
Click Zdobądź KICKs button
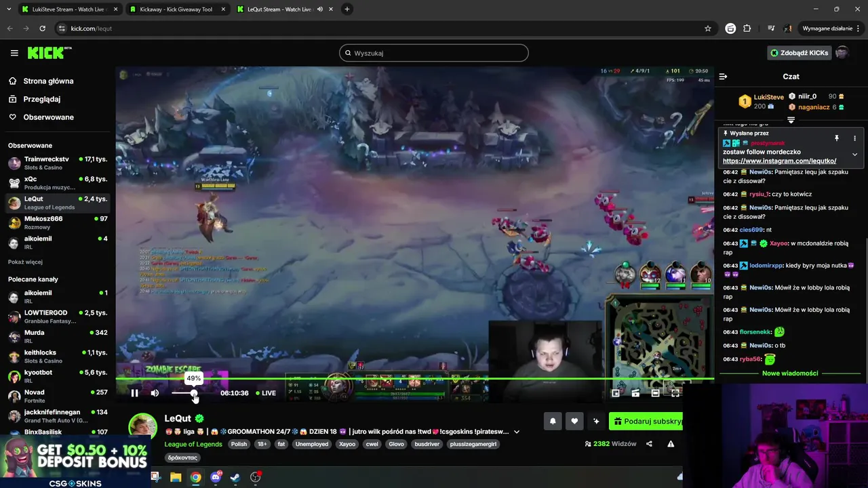(x=799, y=53)
